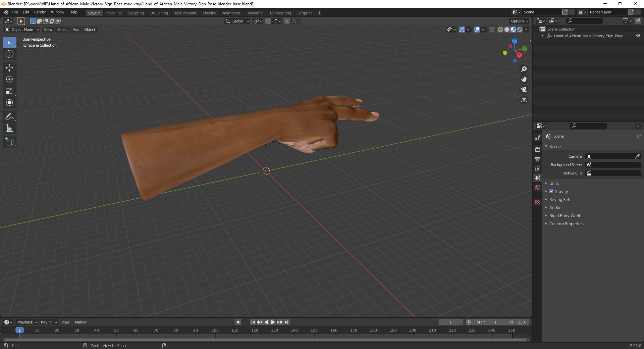The width and height of the screenshot is (644, 349).
Task: Open the Render menu
Action: click(x=40, y=12)
